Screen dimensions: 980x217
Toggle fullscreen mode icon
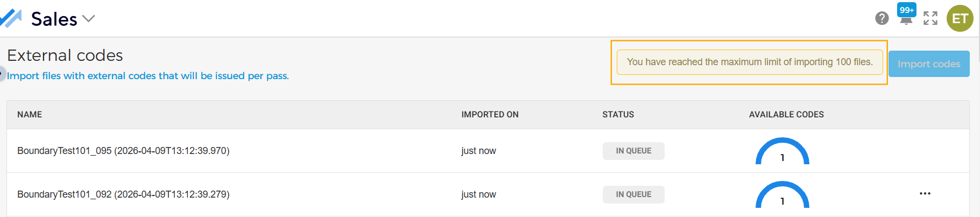[930, 18]
